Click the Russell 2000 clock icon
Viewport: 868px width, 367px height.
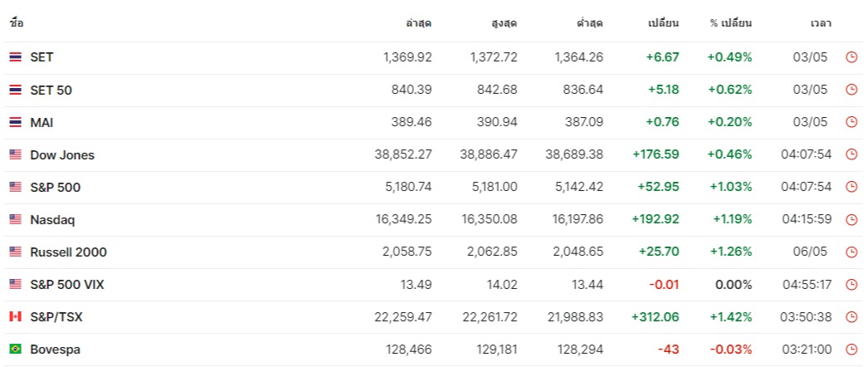point(851,252)
